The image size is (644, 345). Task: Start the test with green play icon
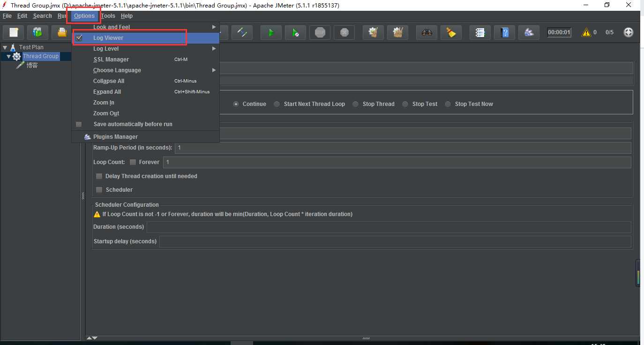pos(271,32)
